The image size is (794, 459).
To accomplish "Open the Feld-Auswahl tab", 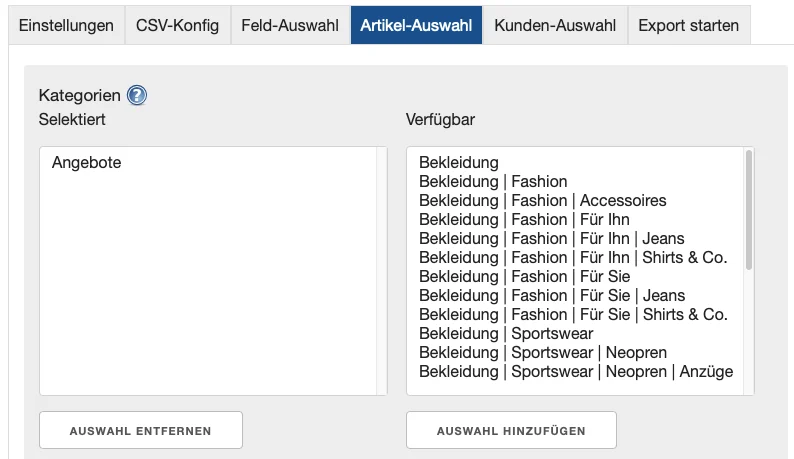I will pyautogui.click(x=290, y=25).
